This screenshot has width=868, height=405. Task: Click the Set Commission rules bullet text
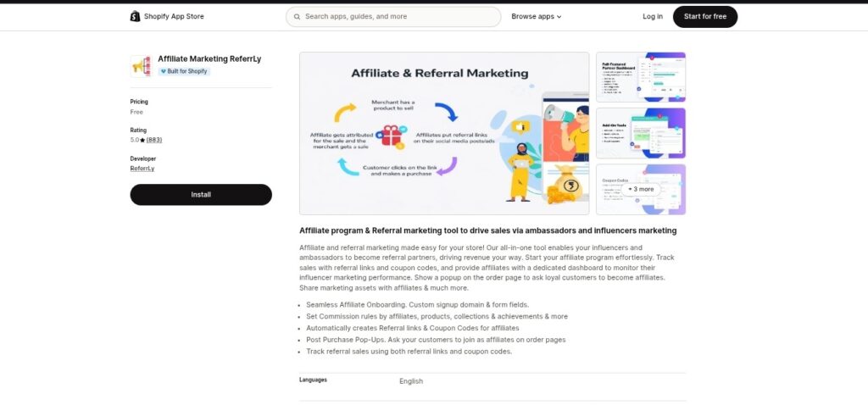point(437,317)
